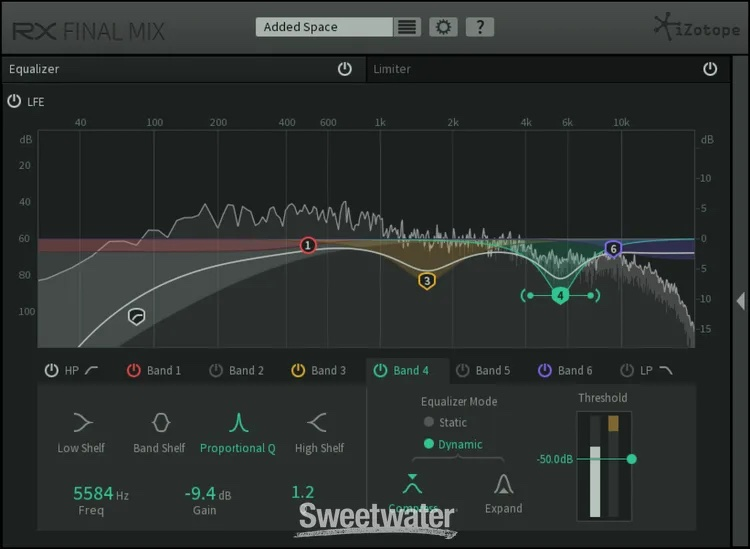
Task: Switch to the Band 3 tab
Action: click(329, 371)
